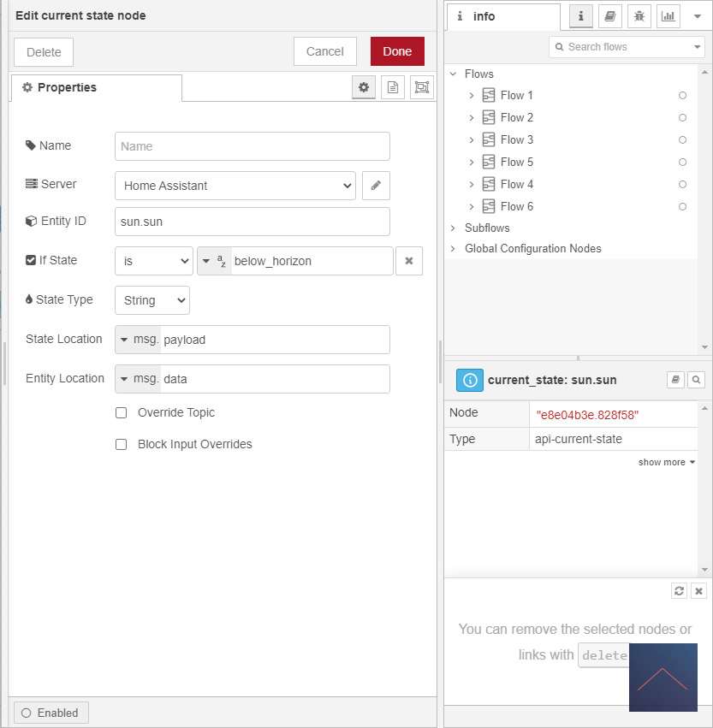Image resolution: width=713 pixels, height=728 pixels.
Task: Cancel editing the node
Action: click(324, 51)
